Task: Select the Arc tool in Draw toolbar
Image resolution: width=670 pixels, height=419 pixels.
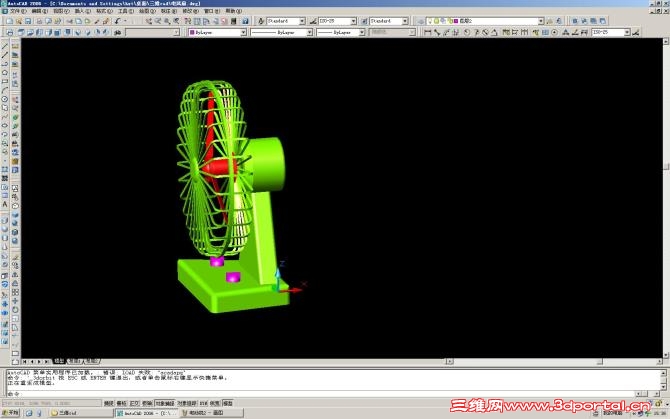Action: click(5, 91)
